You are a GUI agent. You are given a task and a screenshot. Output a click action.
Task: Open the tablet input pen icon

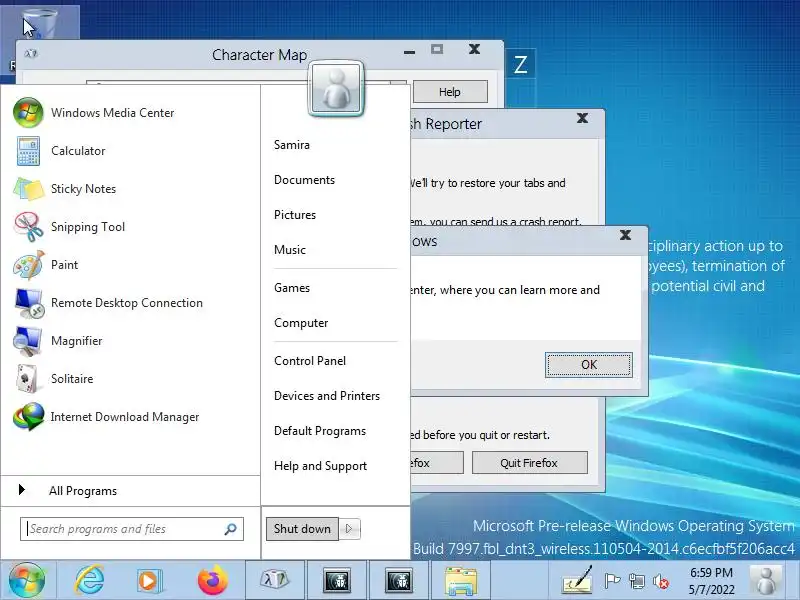pyautogui.click(x=578, y=581)
